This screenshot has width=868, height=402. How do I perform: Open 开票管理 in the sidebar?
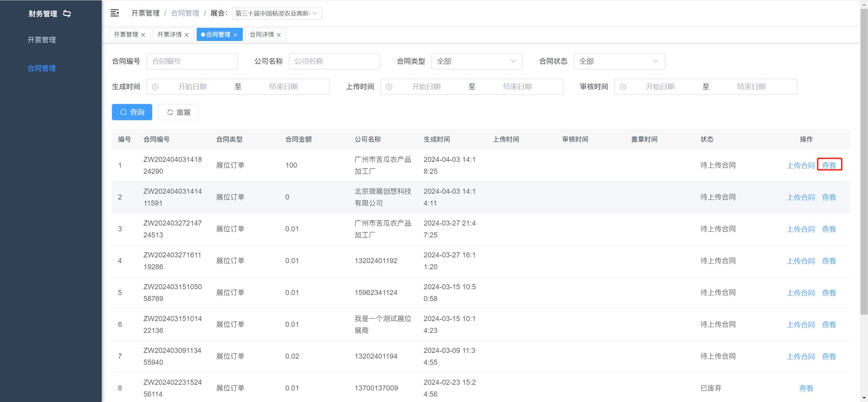click(42, 40)
